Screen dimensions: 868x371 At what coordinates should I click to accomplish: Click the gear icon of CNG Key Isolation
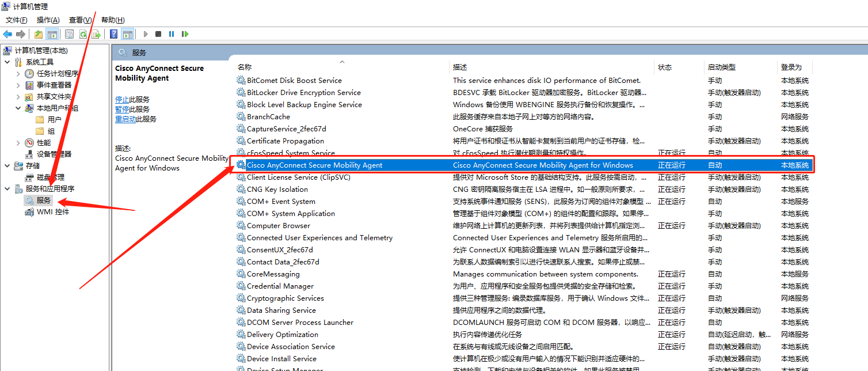pos(241,189)
